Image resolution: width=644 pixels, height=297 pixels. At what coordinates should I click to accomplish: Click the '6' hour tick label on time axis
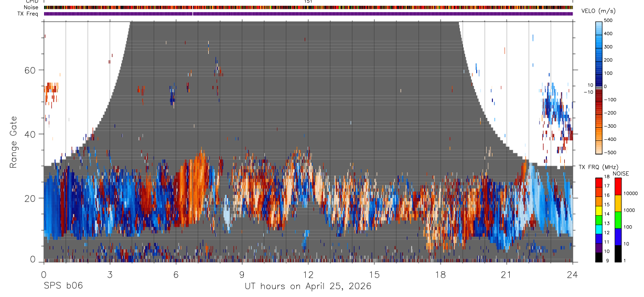(x=176, y=274)
